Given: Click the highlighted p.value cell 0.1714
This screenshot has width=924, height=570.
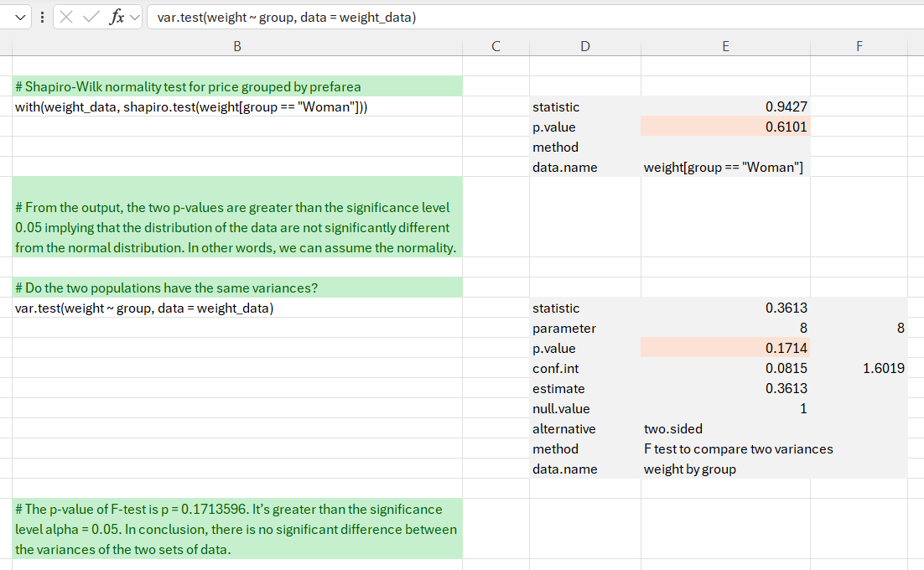Looking at the screenshot, I should [725, 349].
